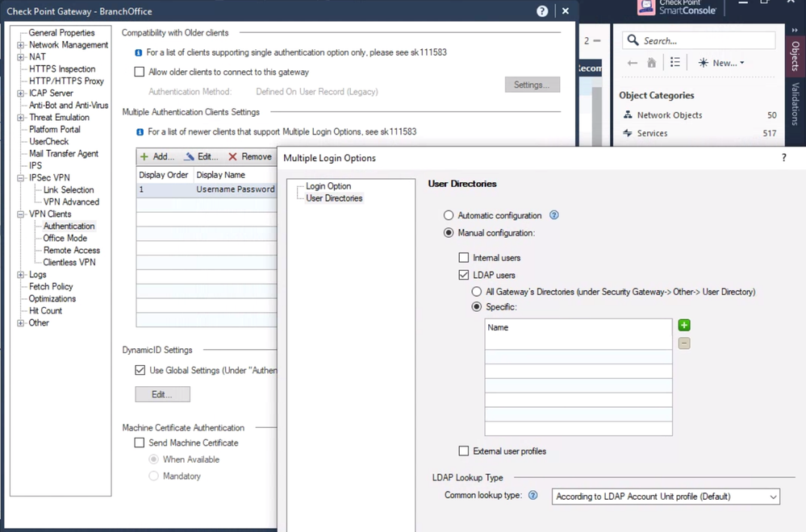Add a new login option
This screenshot has height=532, width=806.
(x=157, y=156)
